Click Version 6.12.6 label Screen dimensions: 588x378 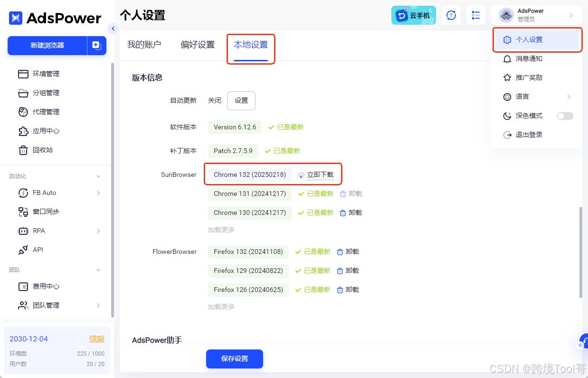click(235, 127)
